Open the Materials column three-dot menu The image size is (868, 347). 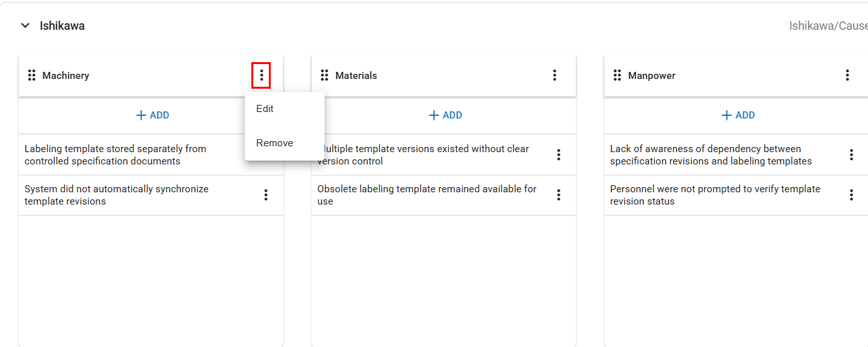pyautogui.click(x=554, y=76)
